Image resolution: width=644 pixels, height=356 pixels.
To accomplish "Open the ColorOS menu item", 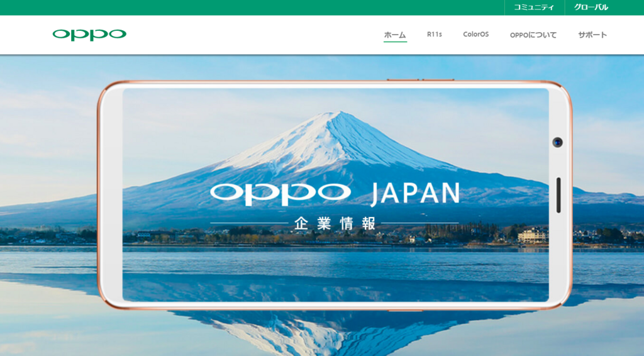I will 475,35.
